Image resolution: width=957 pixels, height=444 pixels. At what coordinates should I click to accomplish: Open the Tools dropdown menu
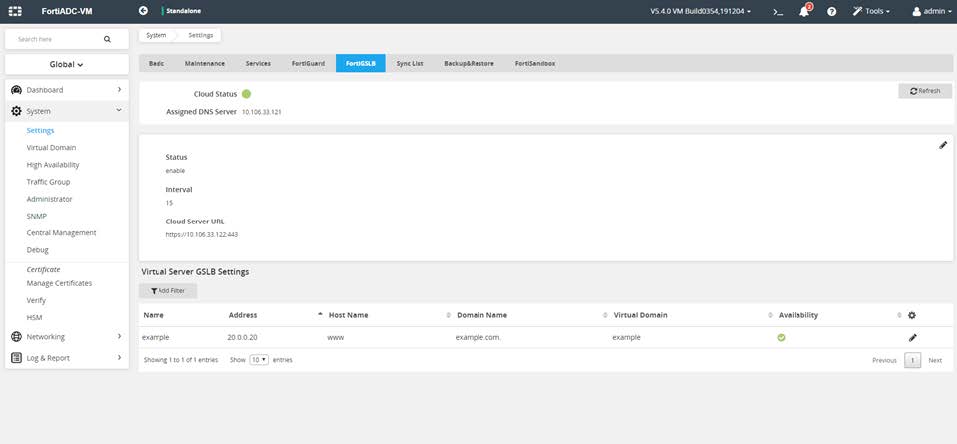click(x=872, y=11)
